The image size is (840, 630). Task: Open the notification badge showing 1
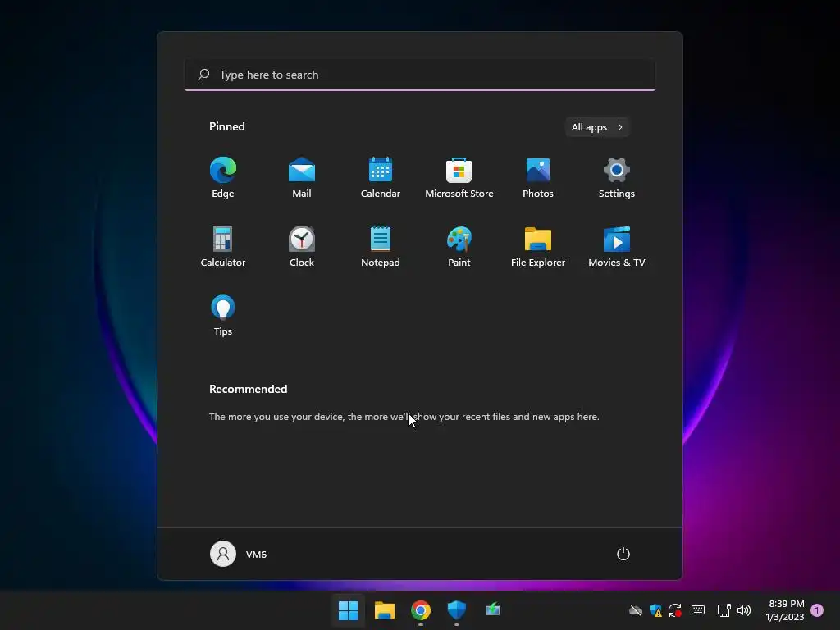[x=817, y=610]
